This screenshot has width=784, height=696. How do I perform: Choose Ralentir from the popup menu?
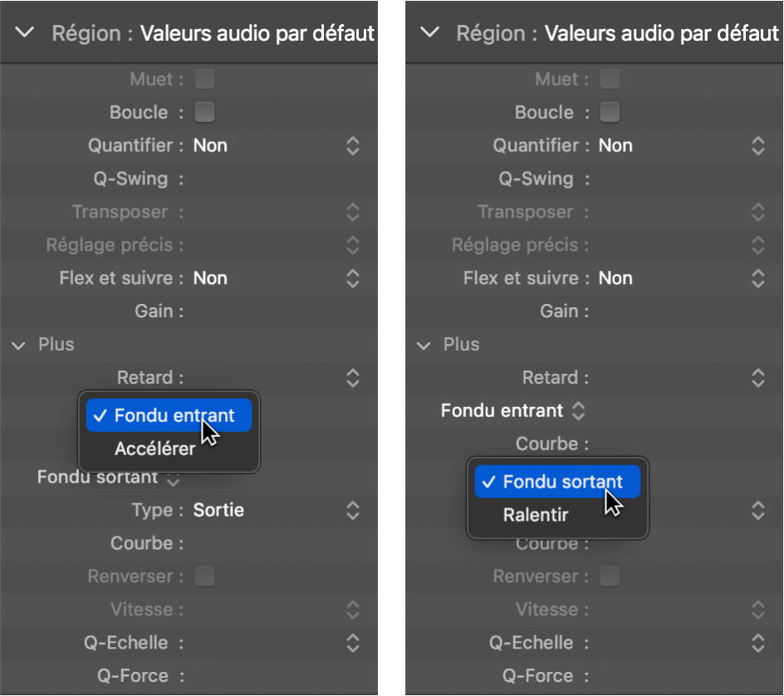536,515
